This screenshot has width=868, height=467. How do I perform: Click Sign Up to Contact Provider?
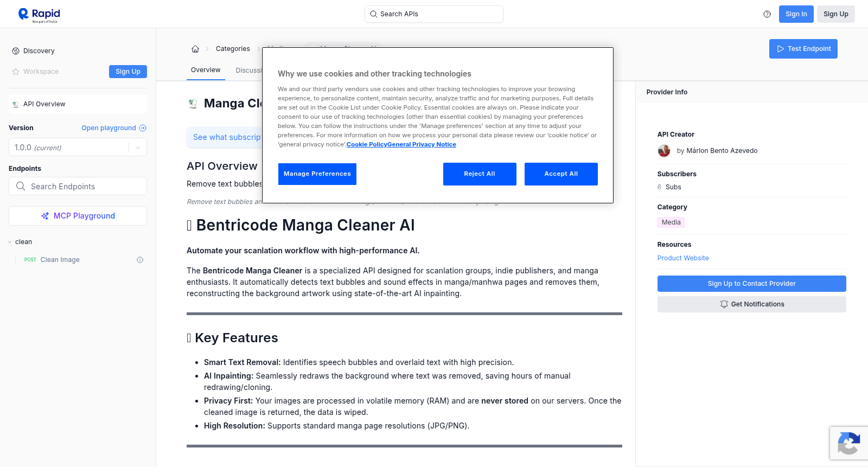coord(751,284)
